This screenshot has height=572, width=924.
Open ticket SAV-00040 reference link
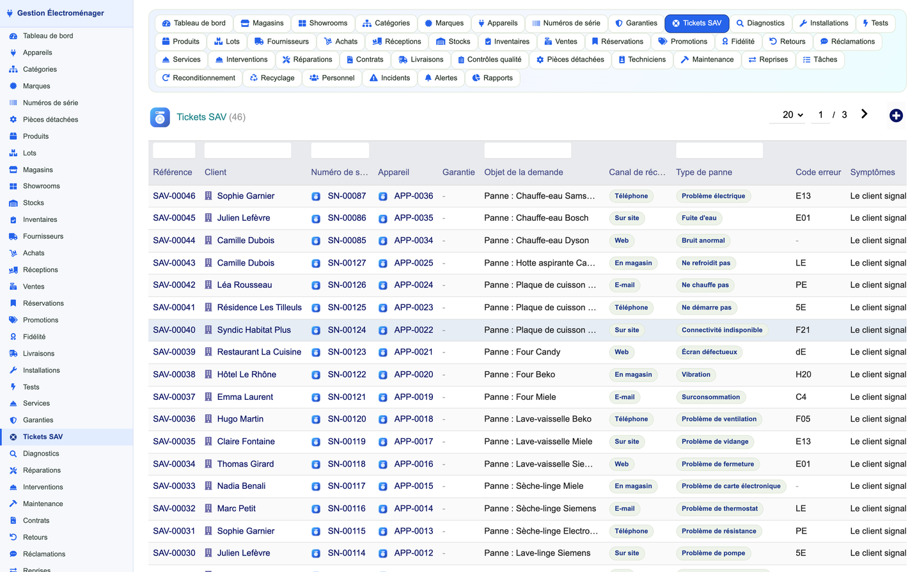pyautogui.click(x=174, y=330)
